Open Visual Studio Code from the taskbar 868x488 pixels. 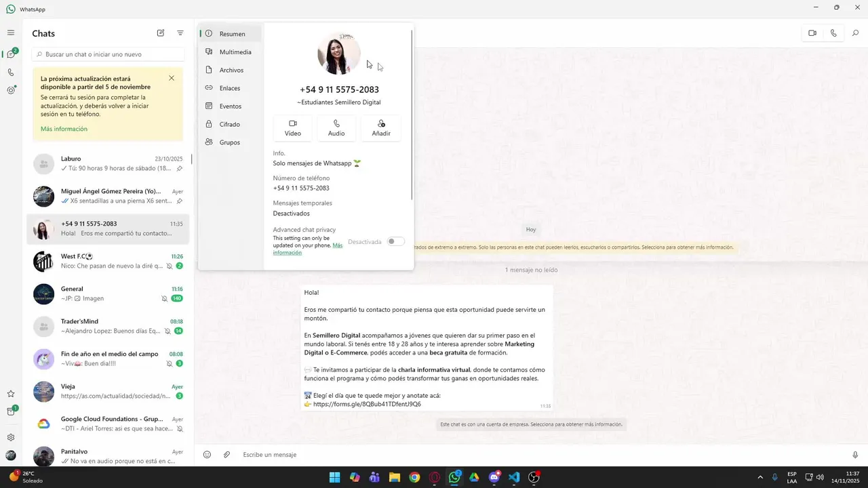tap(514, 477)
